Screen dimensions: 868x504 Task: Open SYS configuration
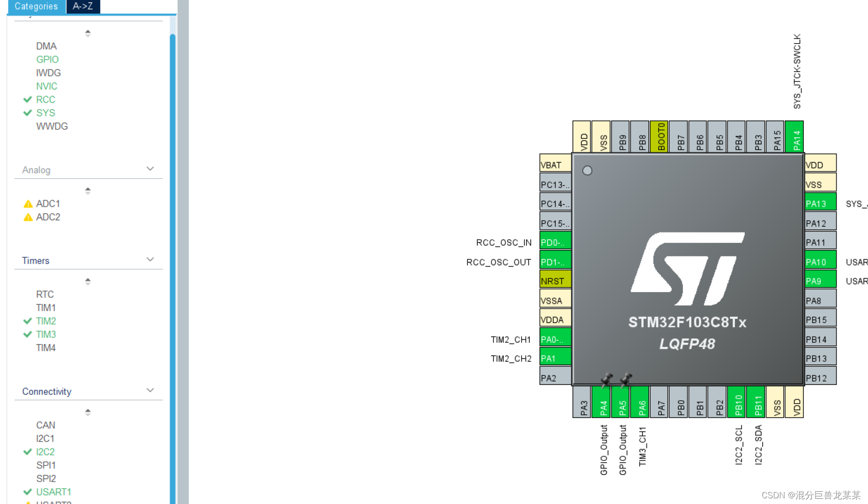pyautogui.click(x=45, y=113)
